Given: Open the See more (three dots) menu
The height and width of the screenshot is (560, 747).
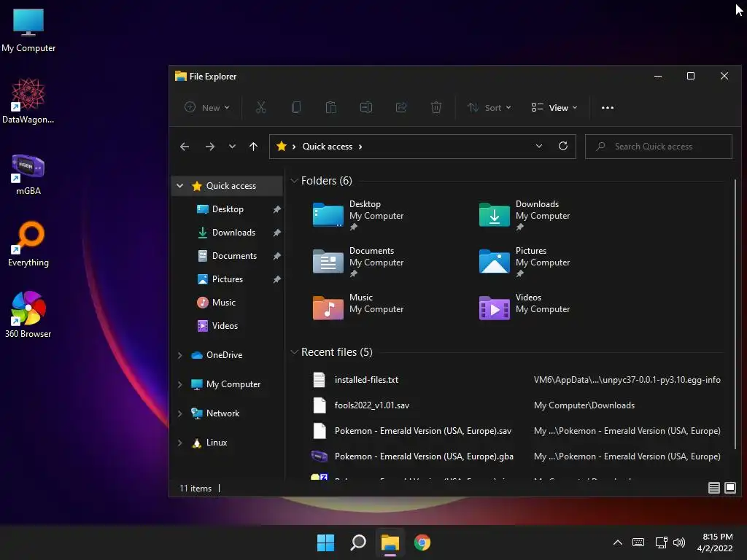Looking at the screenshot, I should point(608,108).
